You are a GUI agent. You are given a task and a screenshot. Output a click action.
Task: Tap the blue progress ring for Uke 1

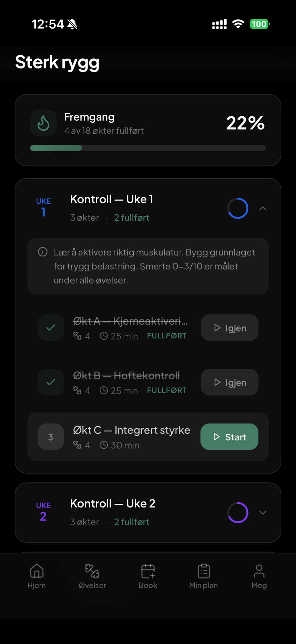pyautogui.click(x=238, y=208)
